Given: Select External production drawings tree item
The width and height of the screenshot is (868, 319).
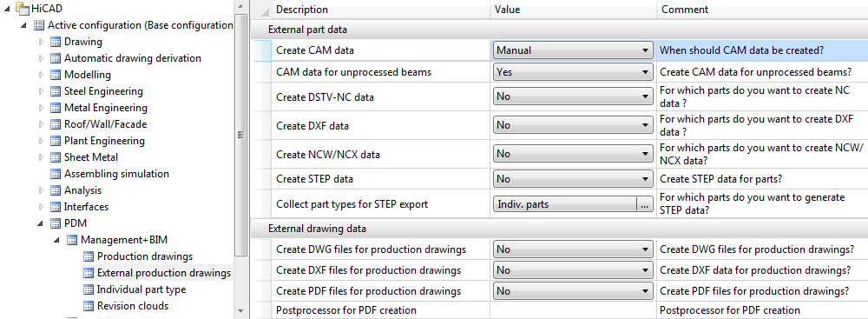Looking at the screenshot, I should [x=164, y=273].
